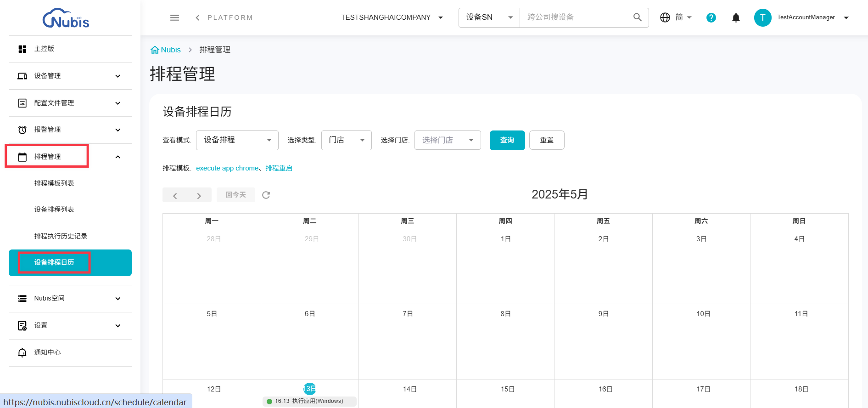Click the 2025年5月 calendar title
Screen dimensions: 868x408
pos(560,194)
